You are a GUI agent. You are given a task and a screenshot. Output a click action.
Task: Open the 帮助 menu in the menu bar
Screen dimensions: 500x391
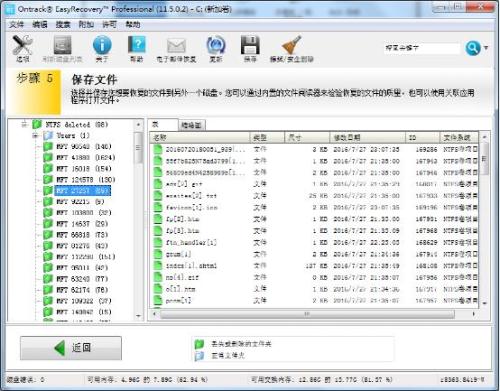tap(133, 24)
